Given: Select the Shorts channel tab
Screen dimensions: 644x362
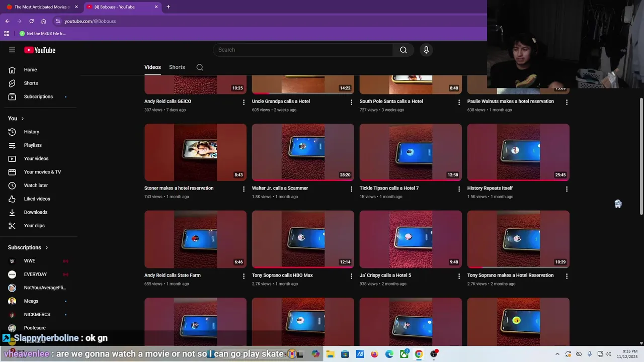Looking at the screenshot, I should [x=177, y=67].
